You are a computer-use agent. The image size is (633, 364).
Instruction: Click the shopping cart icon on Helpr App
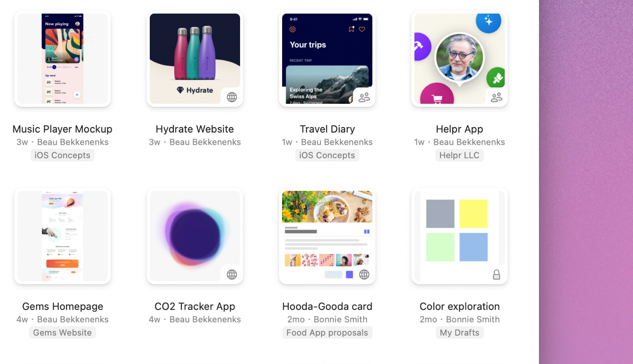435,97
